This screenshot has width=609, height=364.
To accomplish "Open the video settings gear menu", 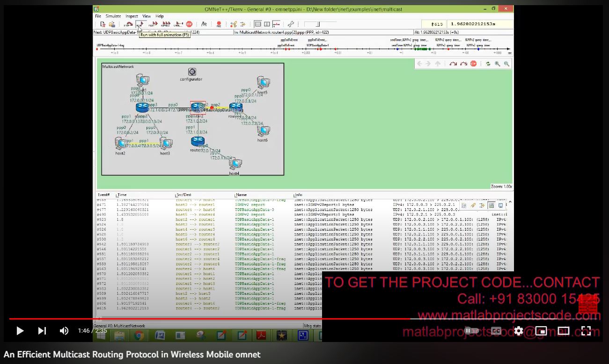I will click(519, 331).
